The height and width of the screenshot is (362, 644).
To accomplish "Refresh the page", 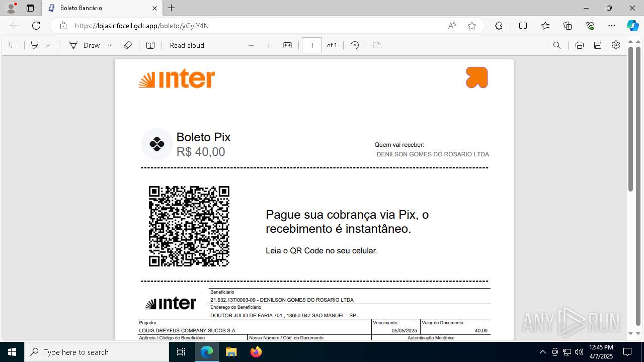I will pos(36,26).
